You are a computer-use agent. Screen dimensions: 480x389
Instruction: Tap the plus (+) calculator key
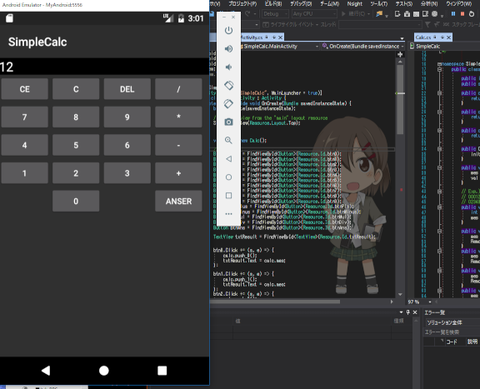point(178,173)
